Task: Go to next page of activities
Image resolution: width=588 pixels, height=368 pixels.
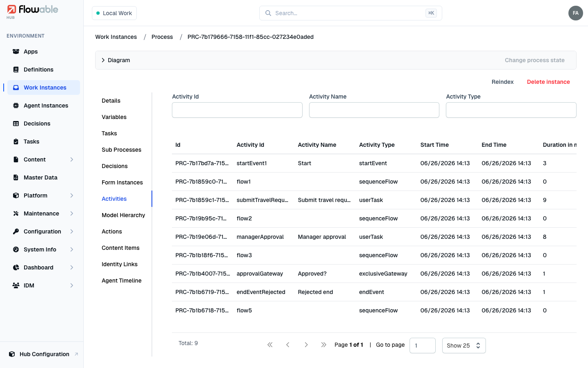Action: tap(306, 345)
